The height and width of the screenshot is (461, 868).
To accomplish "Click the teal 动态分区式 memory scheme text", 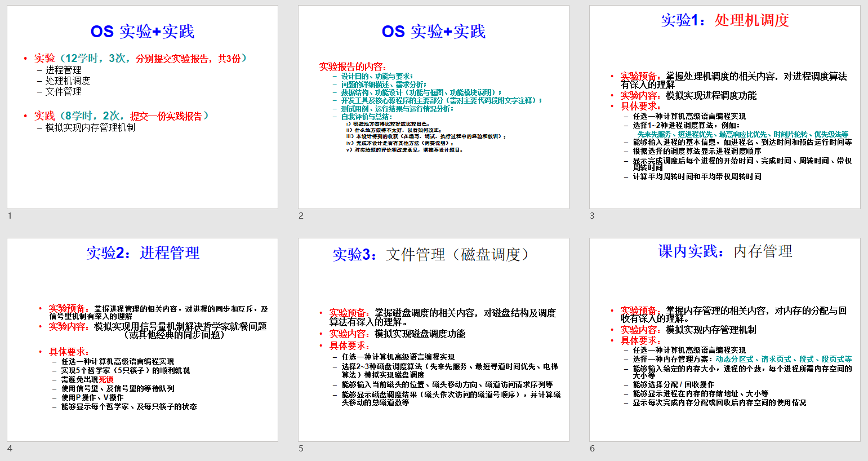I will (734, 359).
